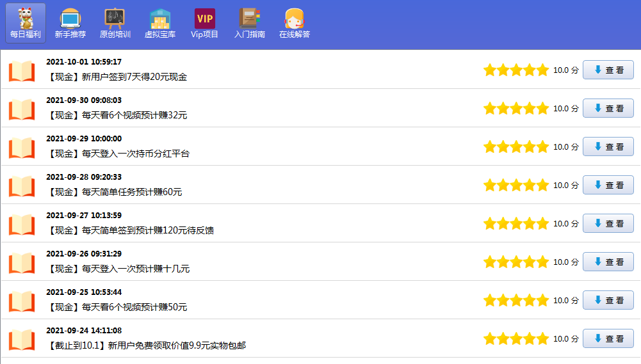Open the Vip项目 tab
Viewport: 641px width, 364px height.
pos(204,23)
